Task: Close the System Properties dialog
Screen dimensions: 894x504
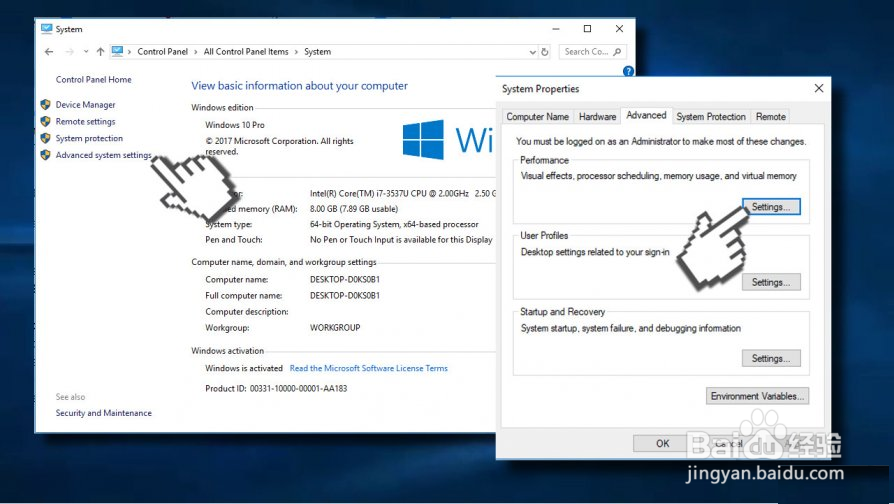Action: pyautogui.click(x=819, y=88)
